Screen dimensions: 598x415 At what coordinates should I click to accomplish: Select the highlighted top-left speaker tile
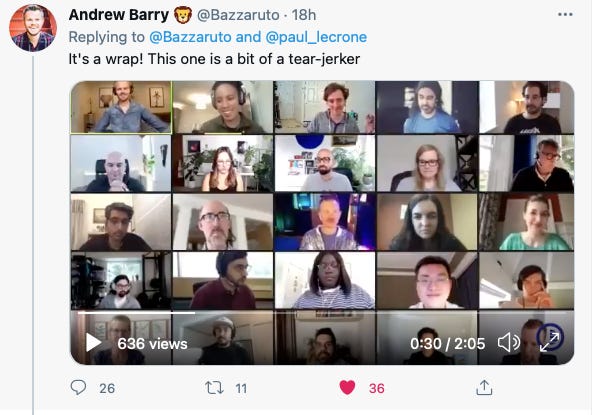tap(121, 107)
